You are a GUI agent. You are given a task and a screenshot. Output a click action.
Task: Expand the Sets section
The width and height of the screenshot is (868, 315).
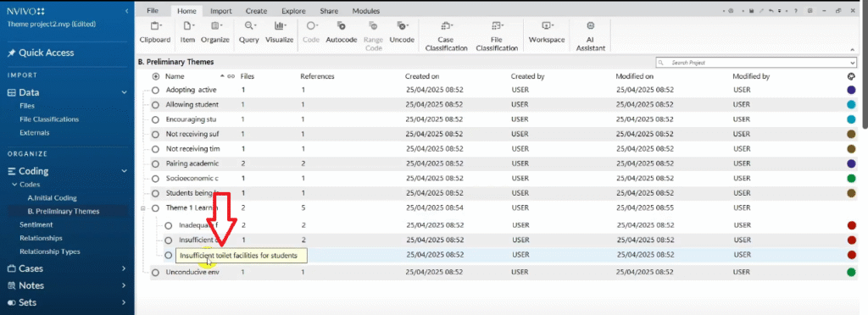125,303
